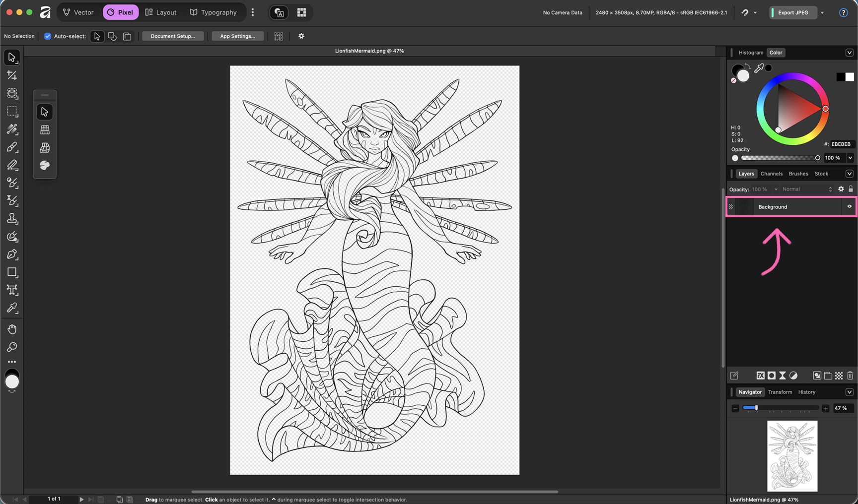Image resolution: width=858 pixels, height=504 pixels.
Task: Choose the Liquify Push tool
Action: (x=12, y=237)
